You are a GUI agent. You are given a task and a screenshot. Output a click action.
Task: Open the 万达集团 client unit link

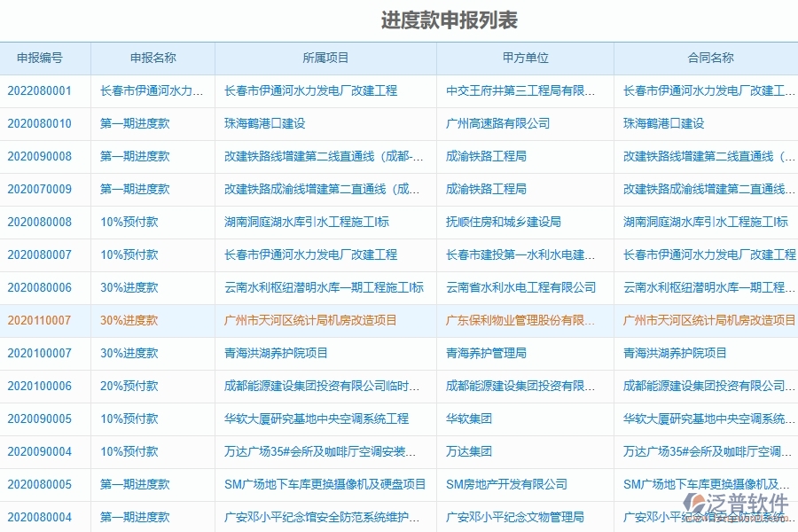468,451
